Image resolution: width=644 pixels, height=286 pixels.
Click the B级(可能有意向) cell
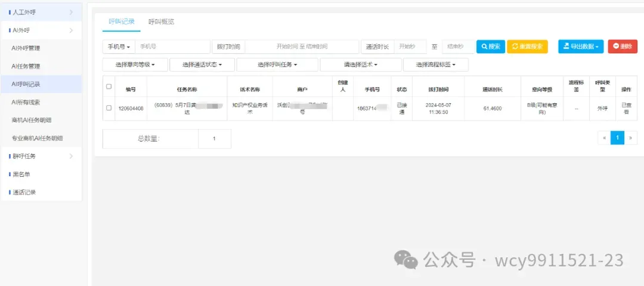pyautogui.click(x=542, y=109)
